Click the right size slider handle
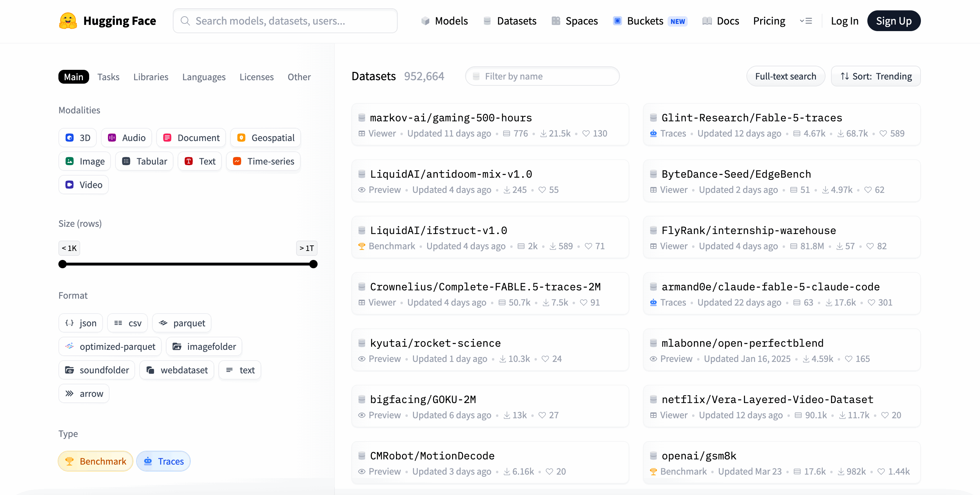Screen dimensions: 980x495 [313, 264]
